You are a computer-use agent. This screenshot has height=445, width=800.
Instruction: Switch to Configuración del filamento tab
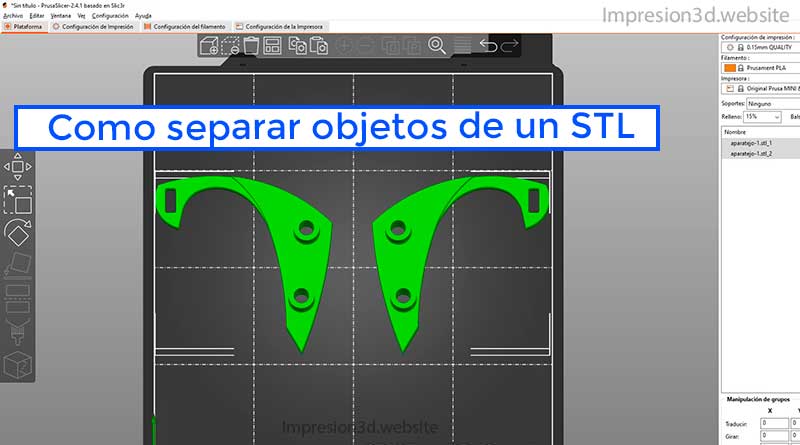(185, 27)
